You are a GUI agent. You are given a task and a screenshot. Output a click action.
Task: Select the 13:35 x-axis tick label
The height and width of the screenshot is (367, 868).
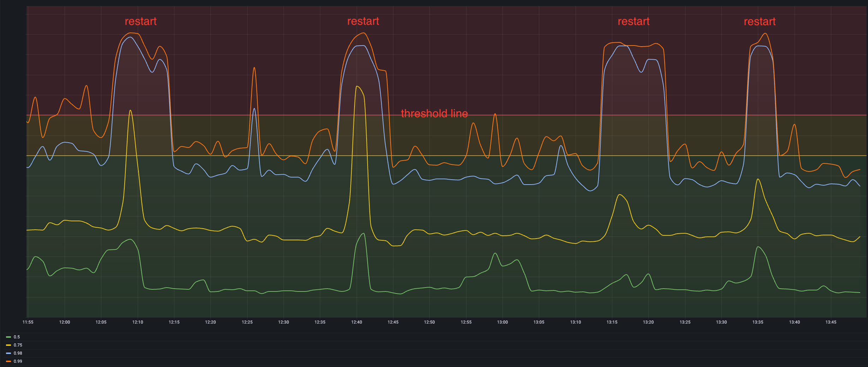pos(758,322)
